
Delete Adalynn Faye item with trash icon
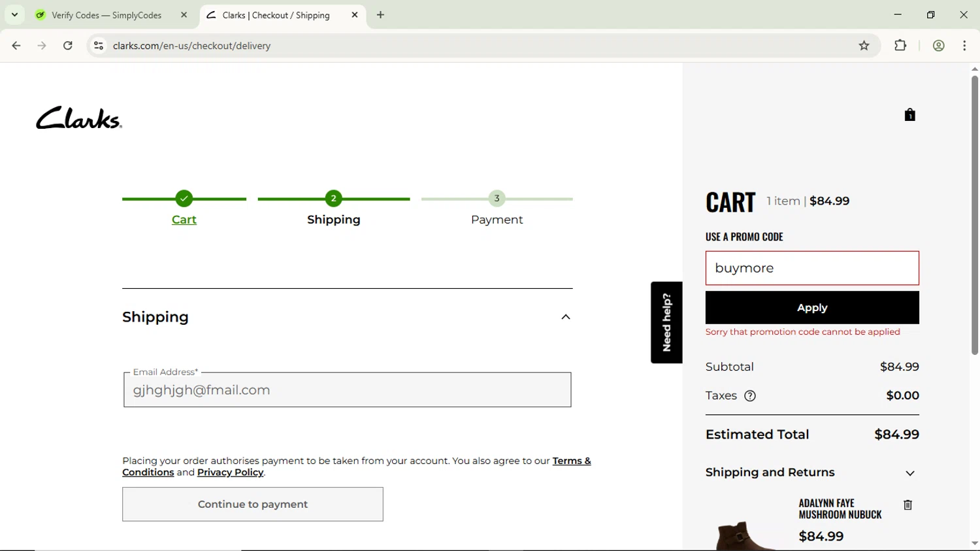click(907, 505)
